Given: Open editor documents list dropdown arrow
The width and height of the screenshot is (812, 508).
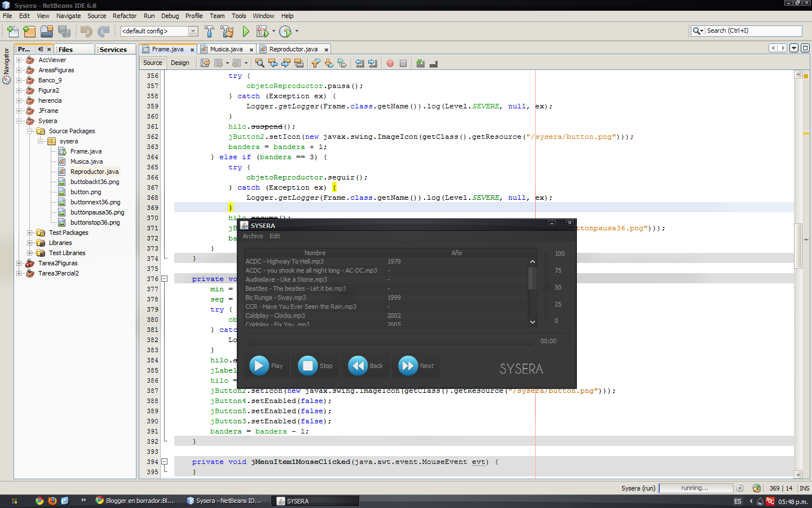Looking at the screenshot, I should pyautogui.click(x=794, y=48).
